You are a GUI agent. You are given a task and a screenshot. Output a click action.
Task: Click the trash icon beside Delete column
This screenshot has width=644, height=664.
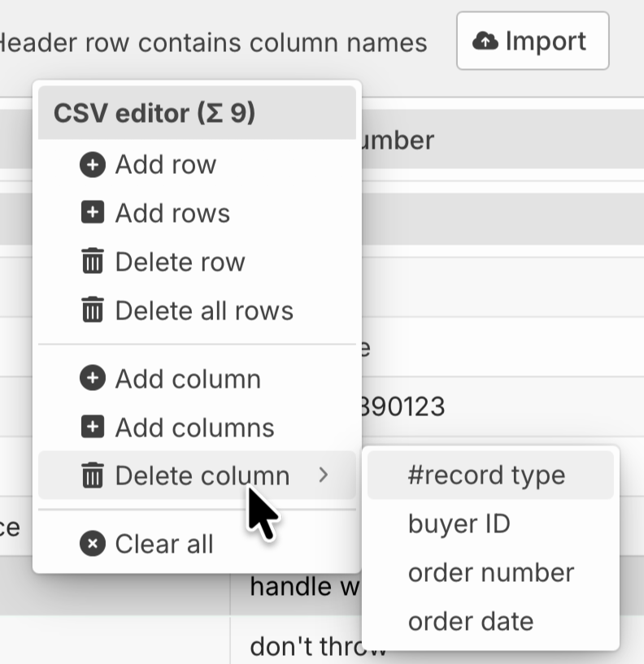93,475
